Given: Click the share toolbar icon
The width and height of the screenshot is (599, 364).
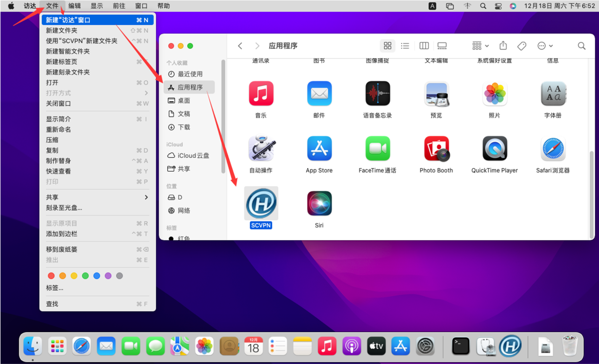Looking at the screenshot, I should [x=503, y=46].
